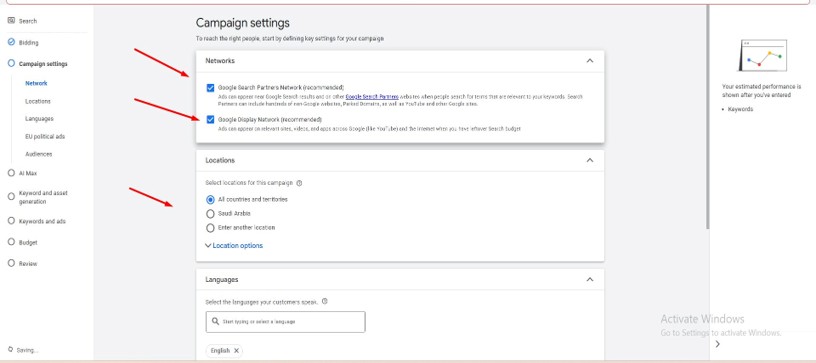Choose the Saudi Arabia location radio

coord(210,213)
